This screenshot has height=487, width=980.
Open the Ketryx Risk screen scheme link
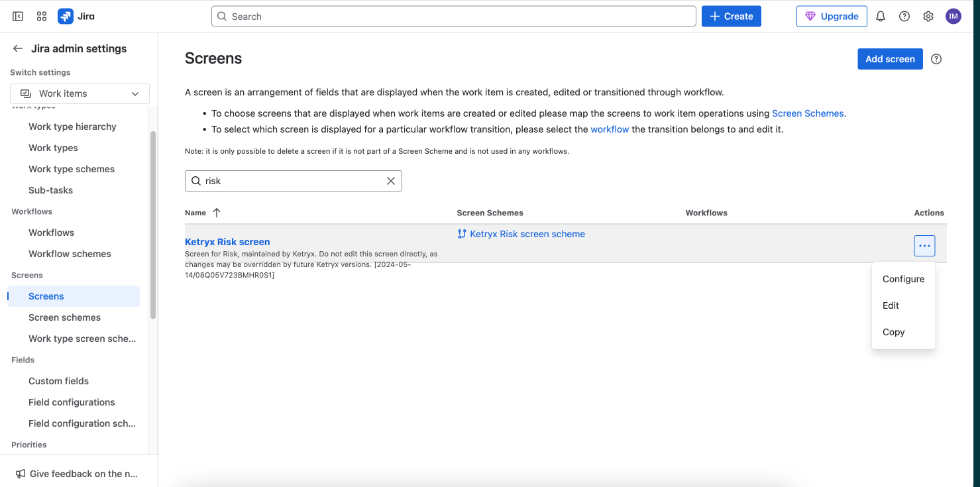pyautogui.click(x=527, y=234)
